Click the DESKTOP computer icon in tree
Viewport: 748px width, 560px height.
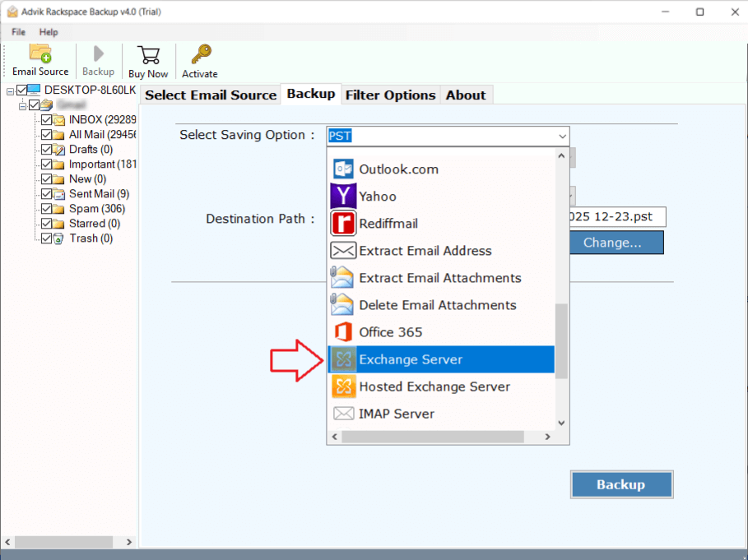tap(34, 90)
